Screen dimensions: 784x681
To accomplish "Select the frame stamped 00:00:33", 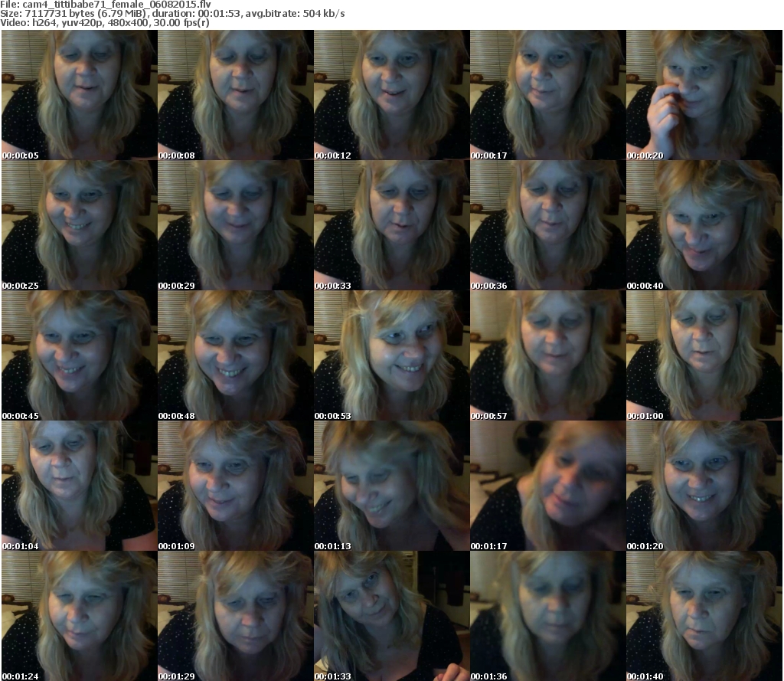I will [391, 225].
